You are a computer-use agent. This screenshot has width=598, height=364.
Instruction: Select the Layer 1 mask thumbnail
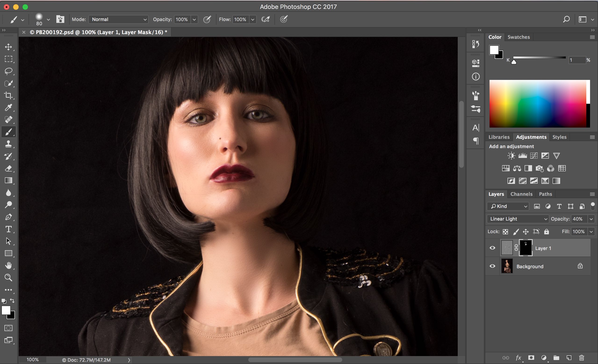pos(526,248)
